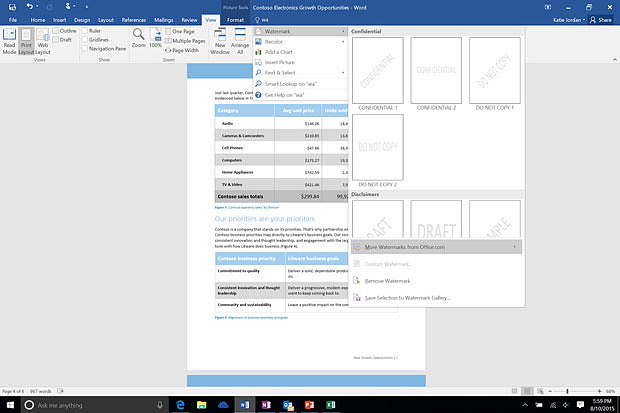Viewport: 620px width, 413px height.
Task: Select Web Layout view icon
Action: 41,38
